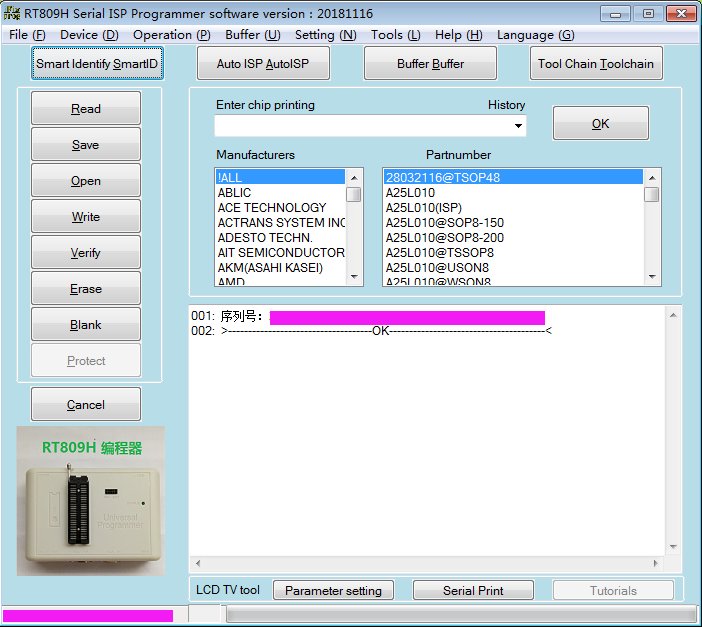
Task: Select ACE TECHNOLOGY manufacturer
Action: point(280,207)
